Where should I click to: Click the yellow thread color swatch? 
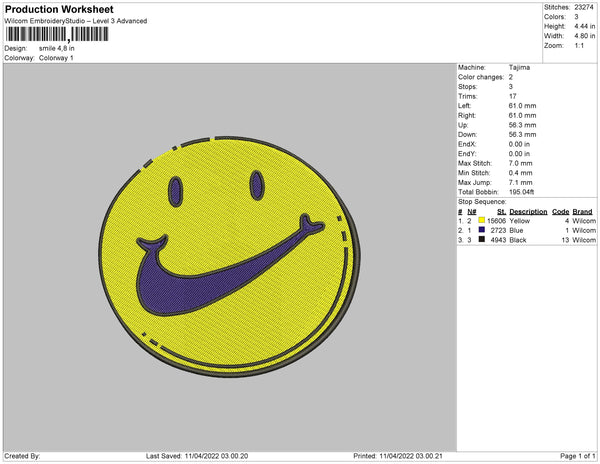tap(481, 220)
